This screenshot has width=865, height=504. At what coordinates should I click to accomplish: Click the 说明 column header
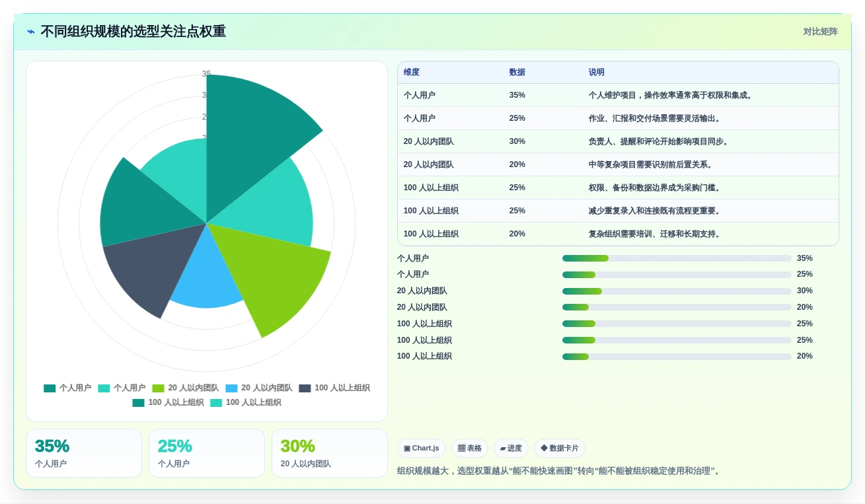pyautogui.click(x=597, y=73)
